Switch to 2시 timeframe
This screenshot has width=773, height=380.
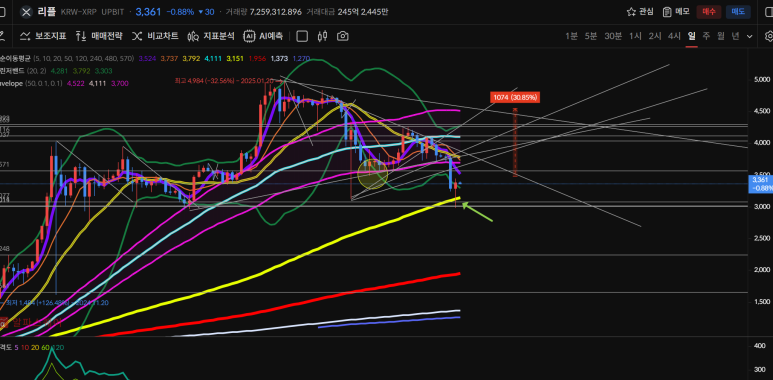click(x=655, y=36)
